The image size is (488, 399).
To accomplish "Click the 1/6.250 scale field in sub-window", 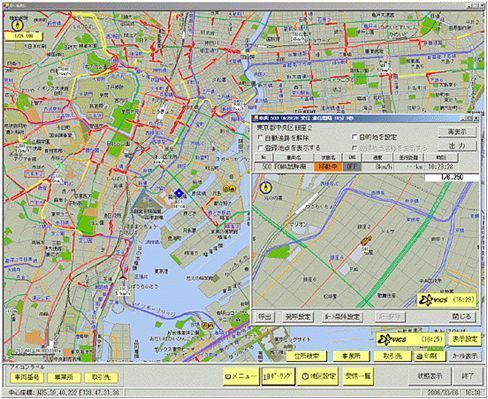I will coord(452,178).
